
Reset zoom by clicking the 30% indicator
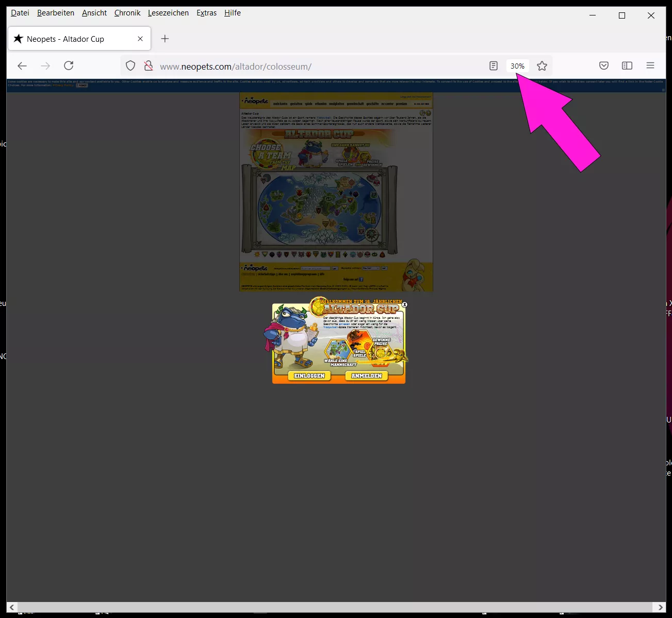[x=517, y=66]
